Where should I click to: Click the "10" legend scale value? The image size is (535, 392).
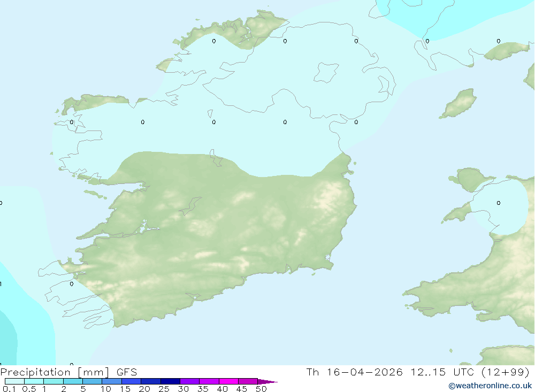tap(106, 389)
